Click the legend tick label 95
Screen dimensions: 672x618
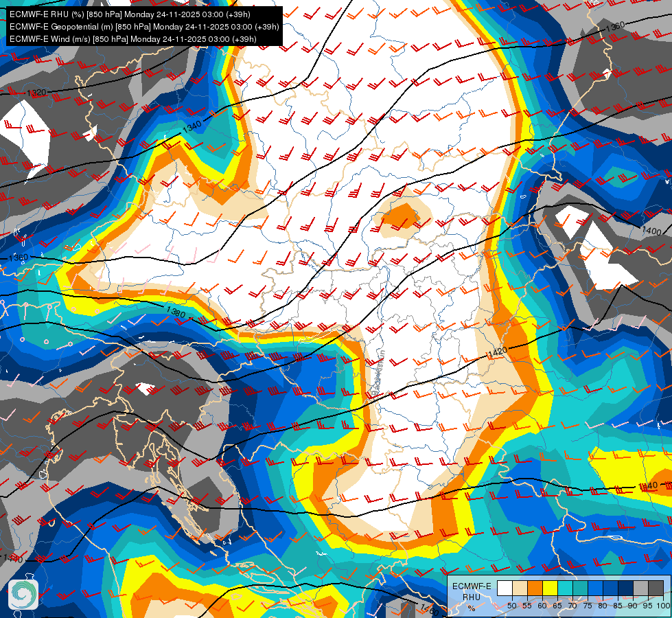click(648, 606)
